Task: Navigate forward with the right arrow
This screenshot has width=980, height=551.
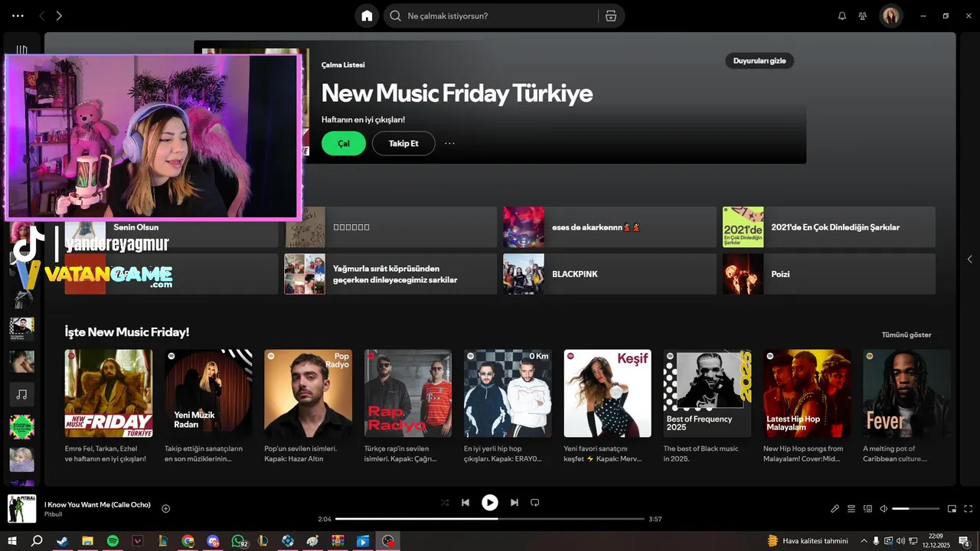Action: [59, 15]
